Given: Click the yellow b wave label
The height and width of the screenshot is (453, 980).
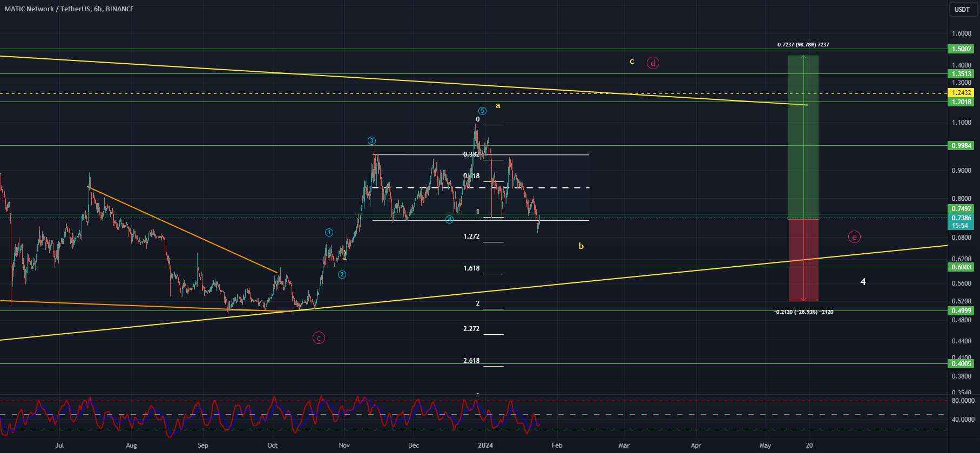Looking at the screenshot, I should tap(581, 246).
